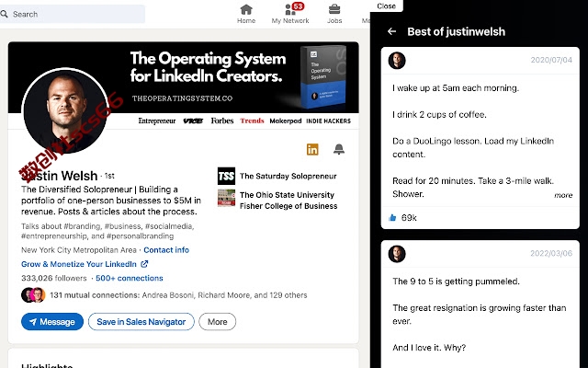The height and width of the screenshot is (368, 588).
Task: Click Save in Sales Navigator button
Action: pyautogui.click(x=141, y=322)
